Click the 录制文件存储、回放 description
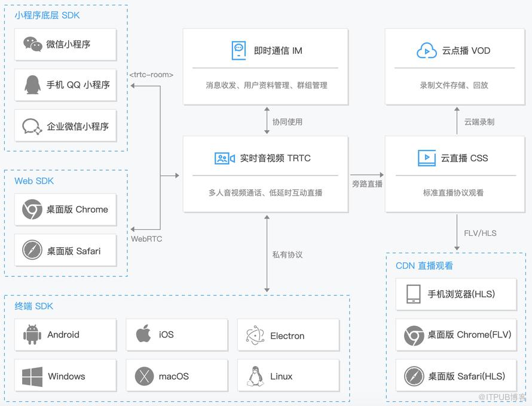Screen dimensions: 532x406 [454, 85]
